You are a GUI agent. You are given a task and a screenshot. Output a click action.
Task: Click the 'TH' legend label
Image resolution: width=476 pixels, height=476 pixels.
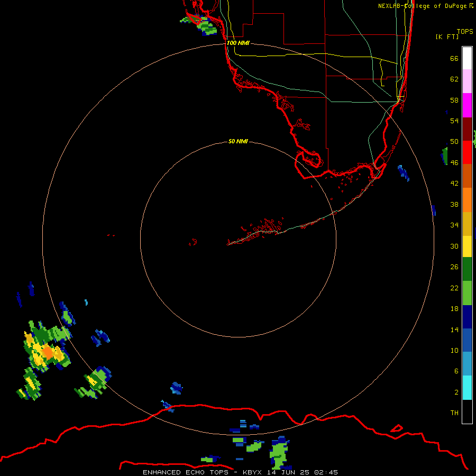454,413
